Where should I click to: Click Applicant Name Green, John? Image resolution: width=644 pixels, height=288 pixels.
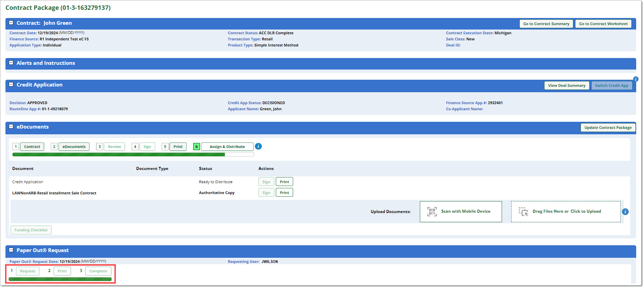click(x=271, y=109)
